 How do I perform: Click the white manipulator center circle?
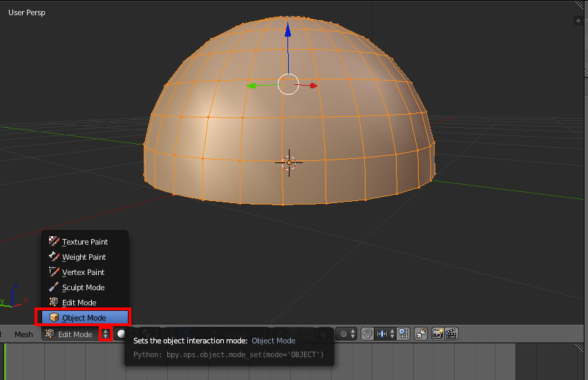tap(288, 84)
